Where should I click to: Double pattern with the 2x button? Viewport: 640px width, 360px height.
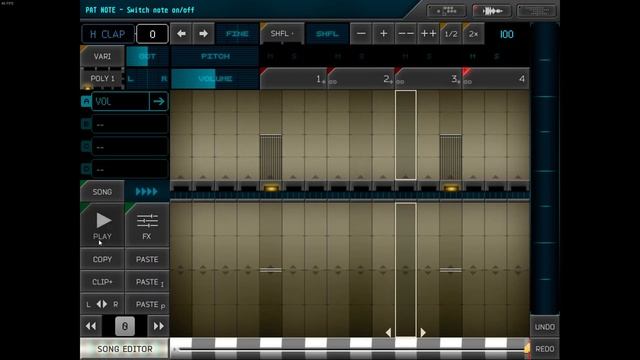(x=473, y=34)
